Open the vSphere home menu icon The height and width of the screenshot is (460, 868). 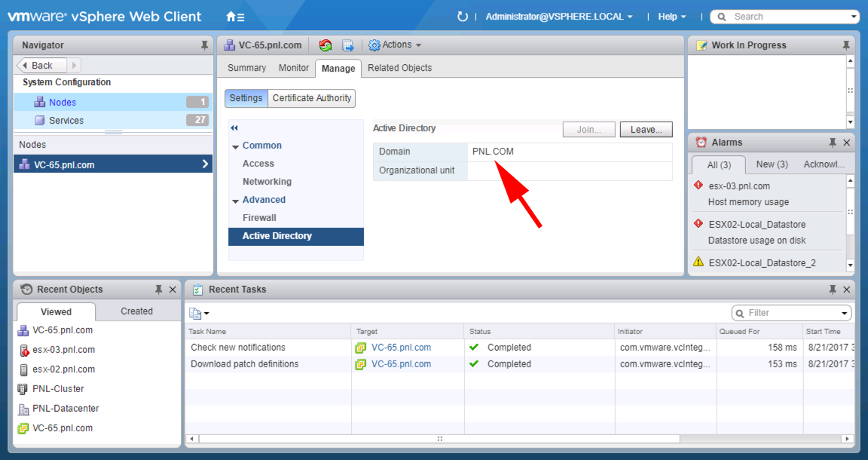point(235,17)
